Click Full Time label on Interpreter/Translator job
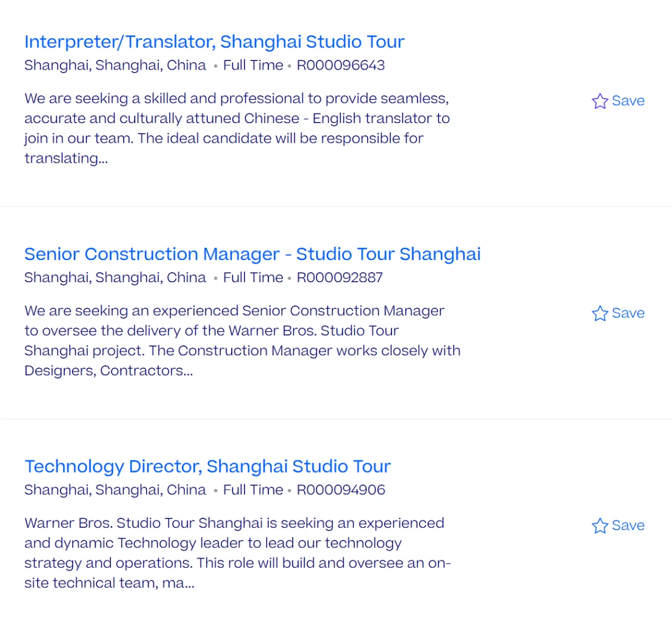The width and height of the screenshot is (672, 627). click(253, 66)
